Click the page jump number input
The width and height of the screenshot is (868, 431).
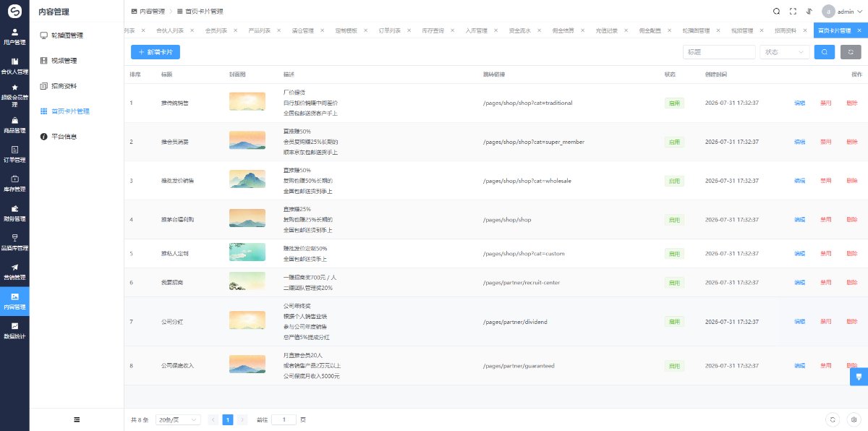coord(284,419)
